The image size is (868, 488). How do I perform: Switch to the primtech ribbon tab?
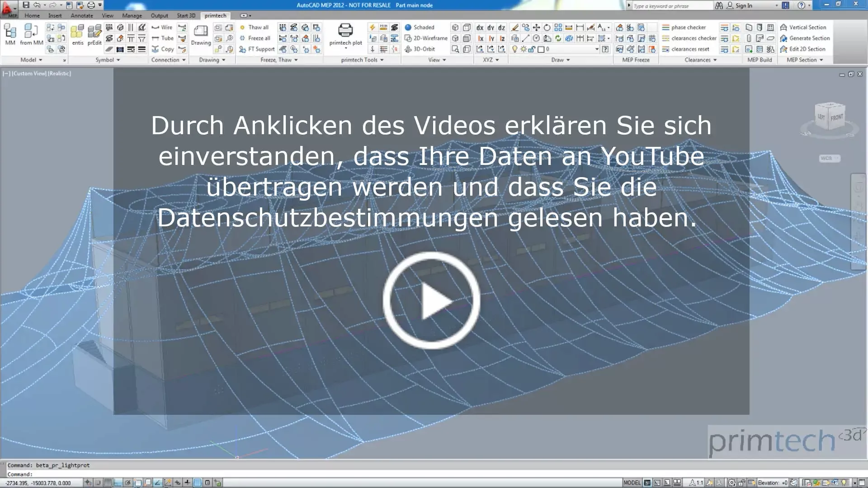(216, 15)
